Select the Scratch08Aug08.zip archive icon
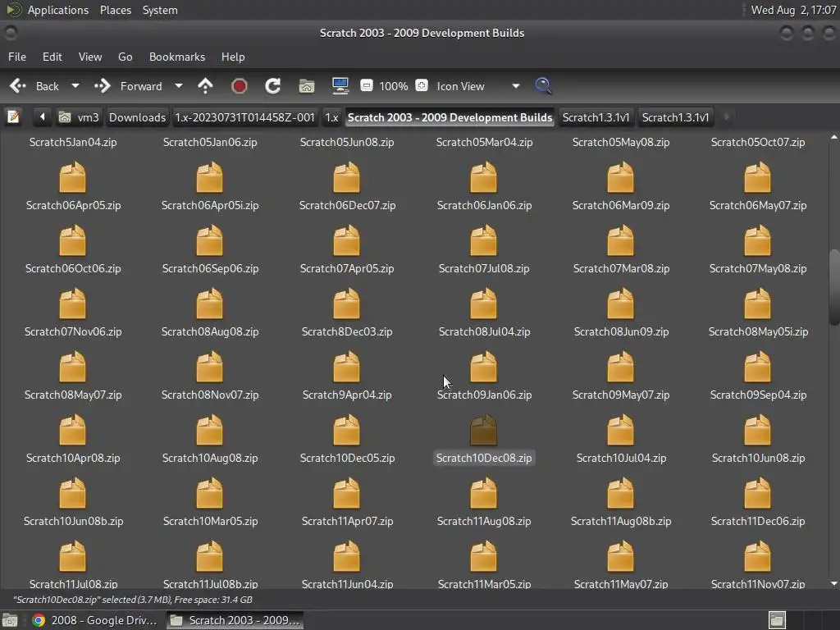Viewport: 840px width, 630px height. pos(209,304)
